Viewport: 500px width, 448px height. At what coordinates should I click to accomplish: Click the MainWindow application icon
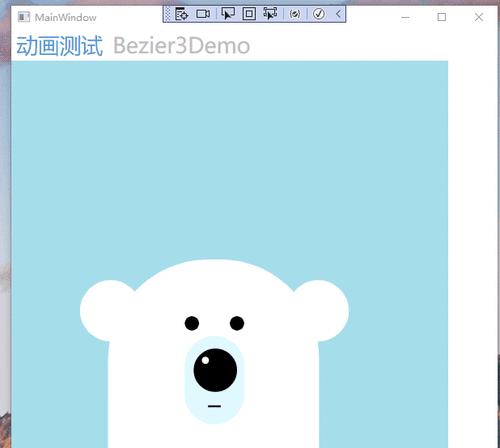(x=24, y=17)
